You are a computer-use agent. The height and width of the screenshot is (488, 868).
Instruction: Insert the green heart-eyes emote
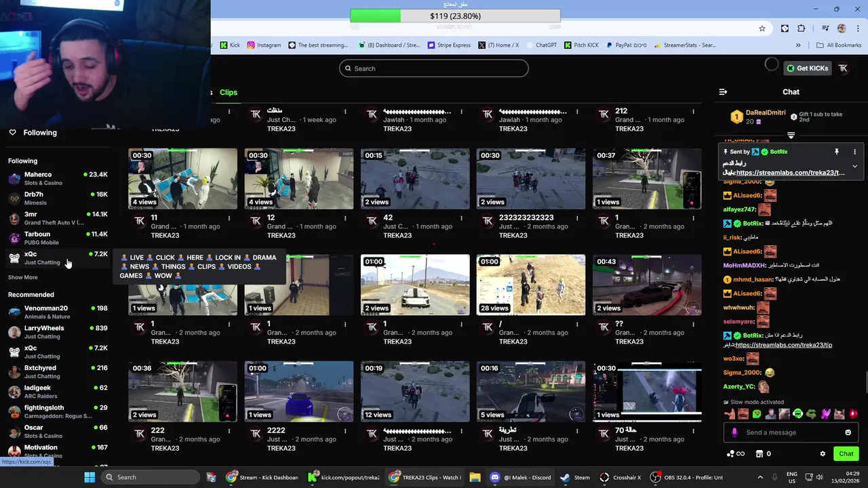coord(757,413)
